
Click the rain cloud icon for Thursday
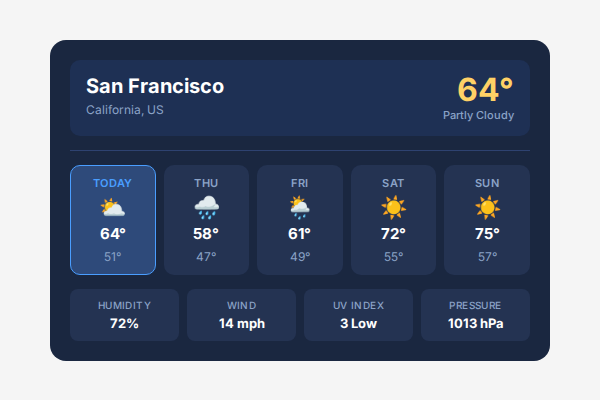206,208
